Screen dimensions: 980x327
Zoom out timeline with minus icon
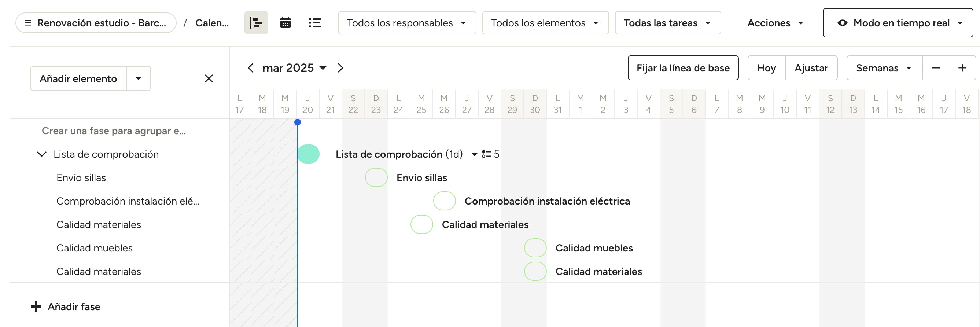(x=936, y=68)
